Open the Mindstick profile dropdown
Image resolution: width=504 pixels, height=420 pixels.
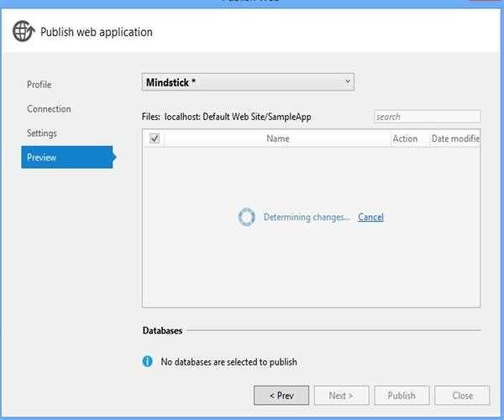tap(248, 81)
